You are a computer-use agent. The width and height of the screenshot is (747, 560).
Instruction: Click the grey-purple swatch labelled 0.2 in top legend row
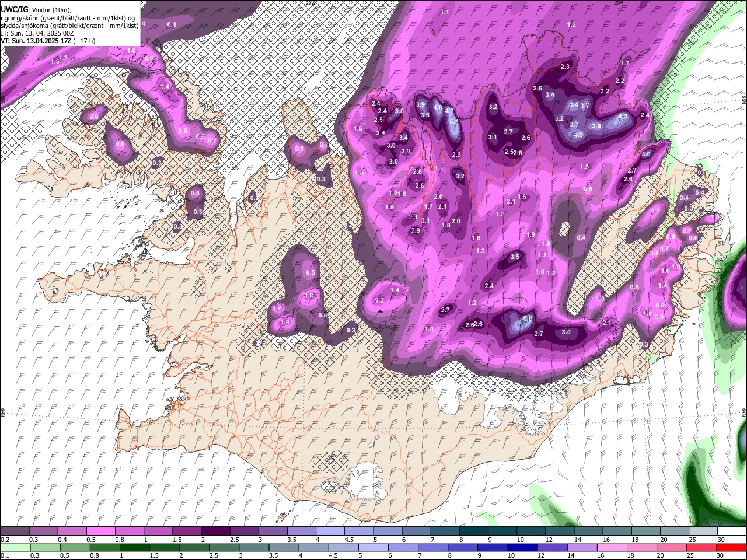pos(15,531)
